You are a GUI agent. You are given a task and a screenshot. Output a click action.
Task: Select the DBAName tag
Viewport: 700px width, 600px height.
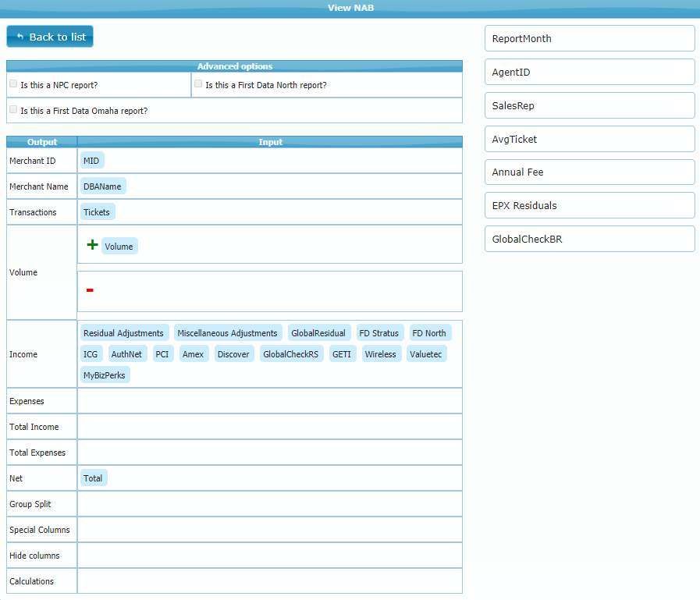[103, 186]
